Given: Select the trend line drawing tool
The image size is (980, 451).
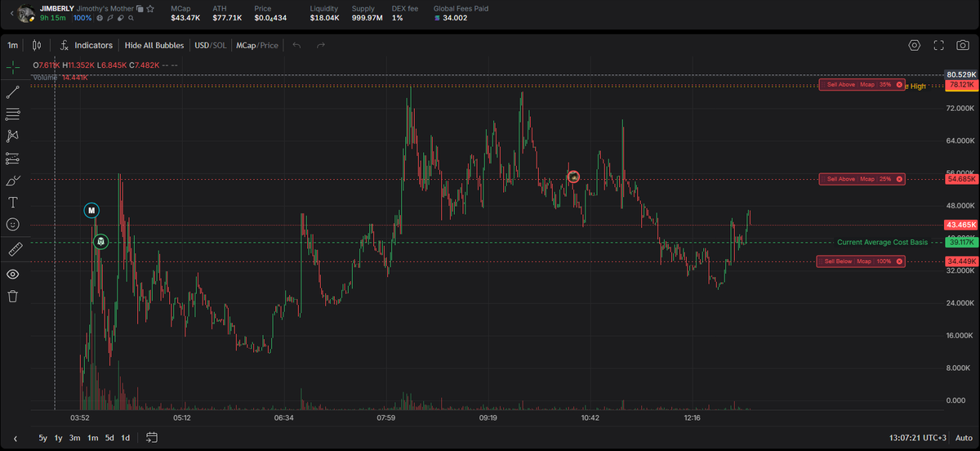Looking at the screenshot, I should click(13, 92).
